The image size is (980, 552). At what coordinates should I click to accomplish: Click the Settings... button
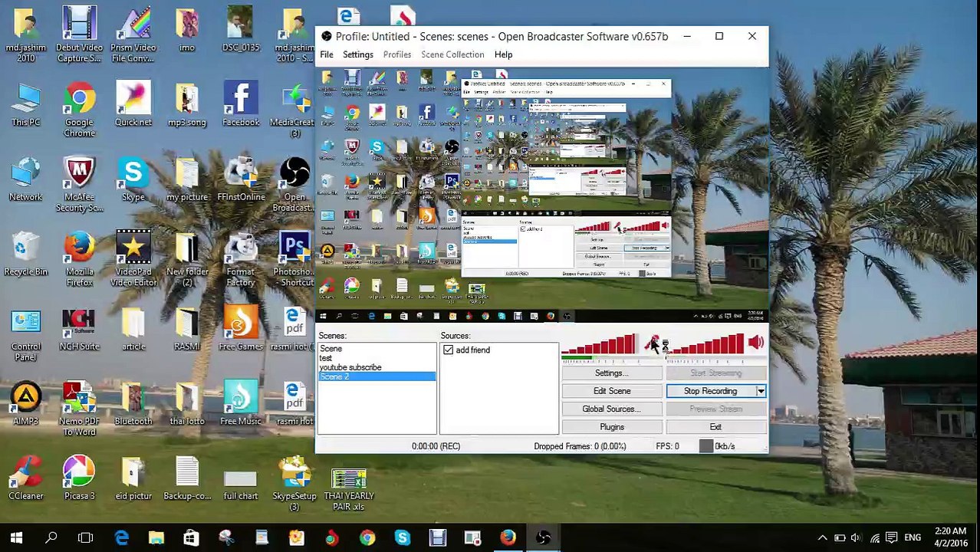(x=612, y=373)
